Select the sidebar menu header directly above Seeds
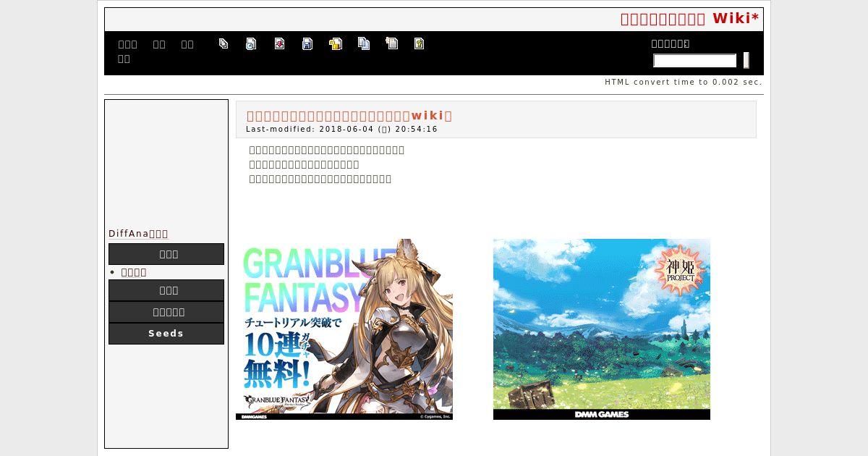This screenshot has width=868, height=456. [x=166, y=312]
